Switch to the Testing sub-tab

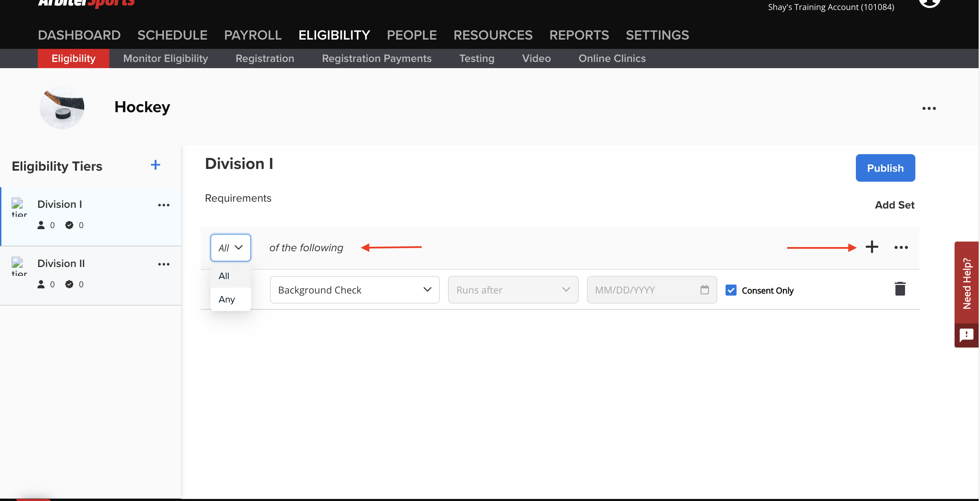coord(476,58)
